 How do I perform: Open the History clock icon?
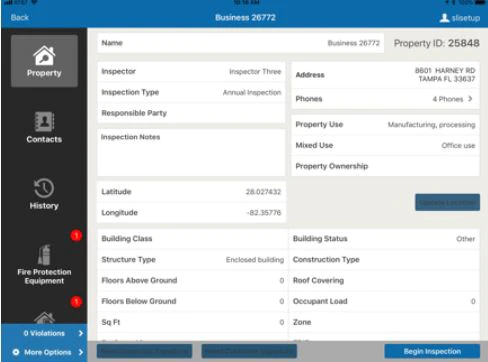(x=44, y=188)
